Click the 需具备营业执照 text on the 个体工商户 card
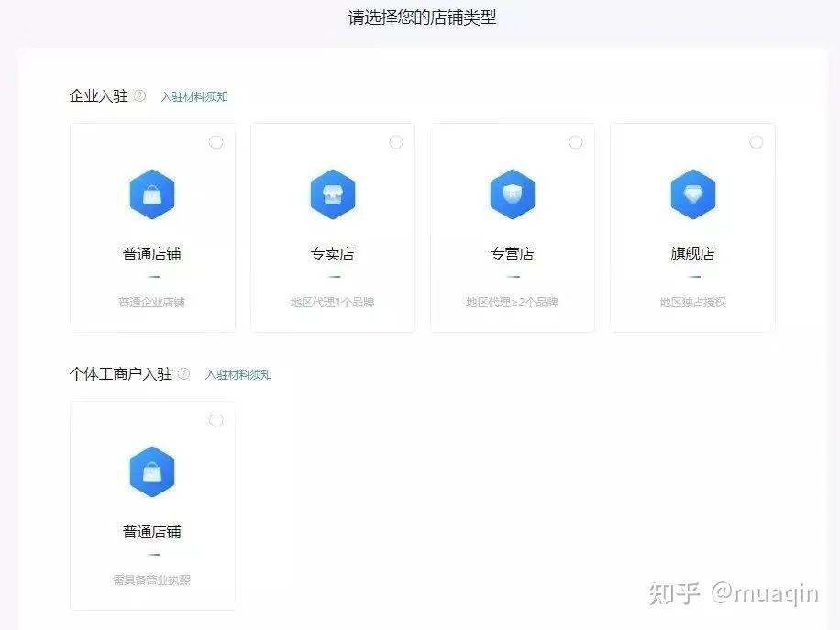Screen dimensions: 840x630 point(151,578)
